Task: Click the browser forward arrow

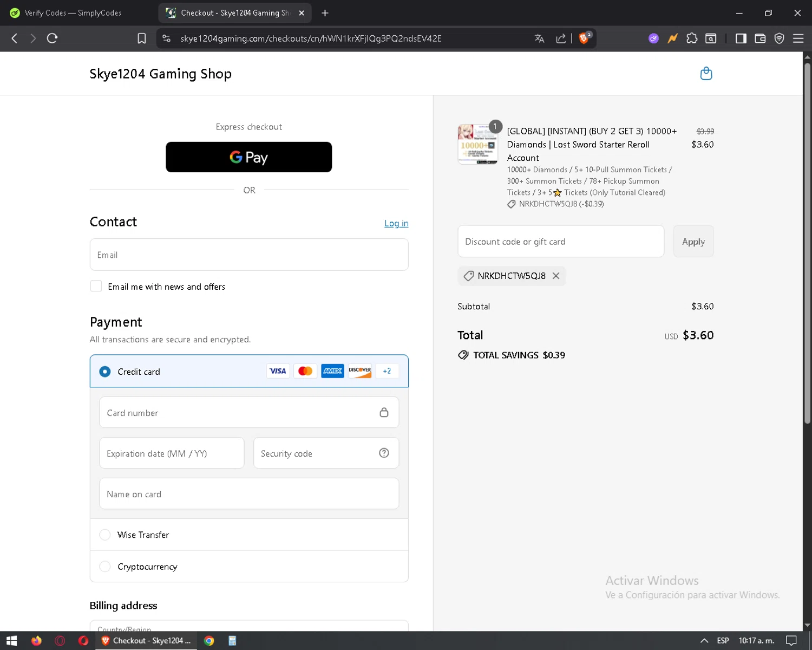Action: [x=33, y=38]
